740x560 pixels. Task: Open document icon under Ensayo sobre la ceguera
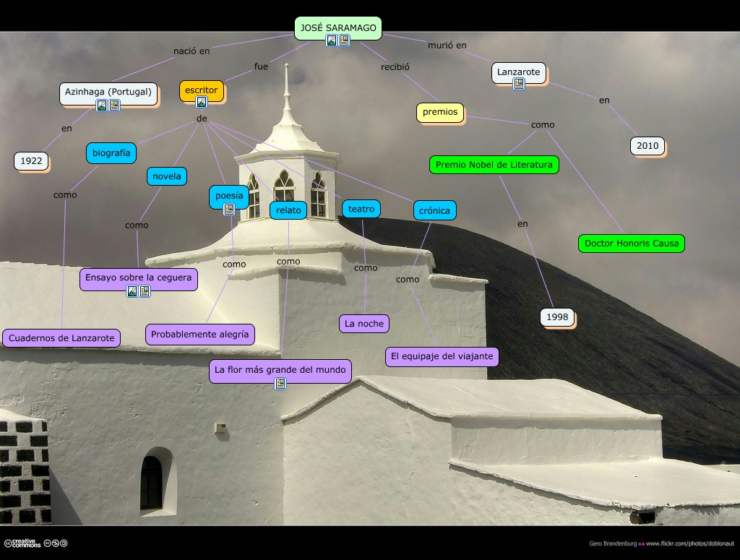[145, 291]
